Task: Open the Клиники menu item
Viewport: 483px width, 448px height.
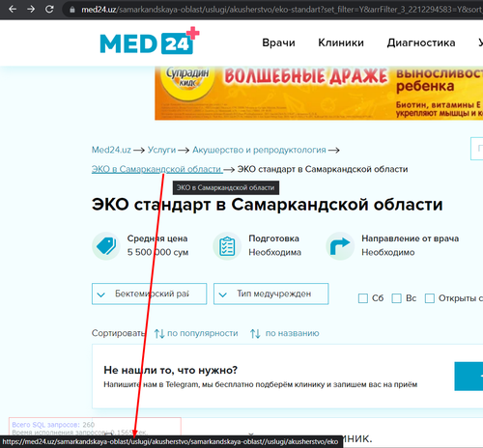Action: 341,42
